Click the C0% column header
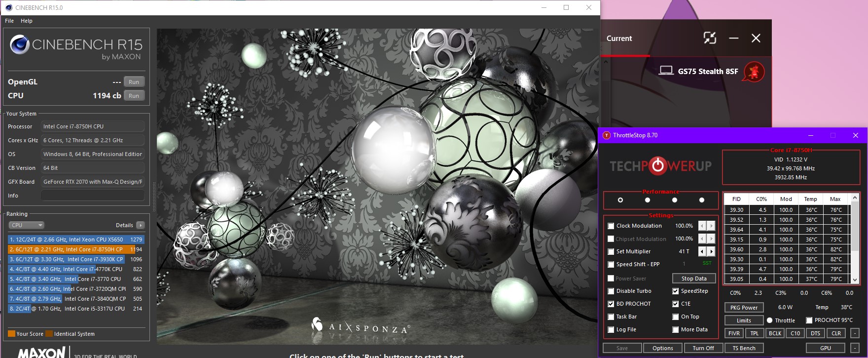The height and width of the screenshot is (358, 868). (761, 199)
